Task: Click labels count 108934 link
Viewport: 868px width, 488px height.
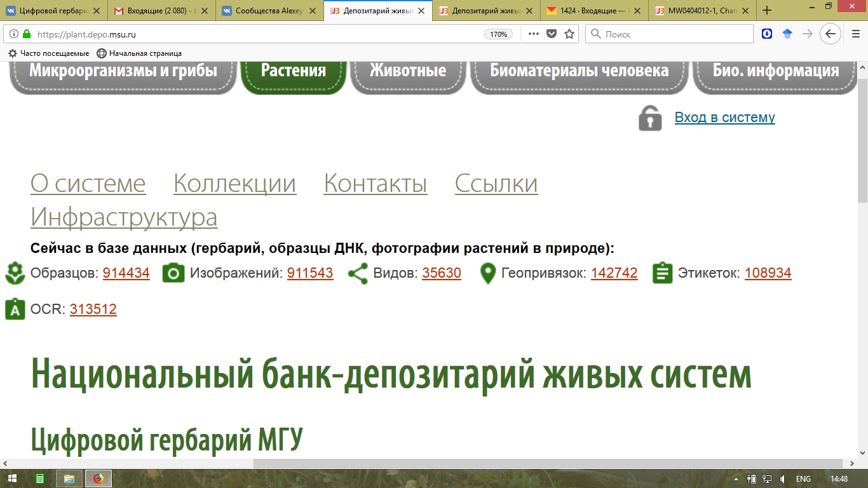Action: coord(768,273)
